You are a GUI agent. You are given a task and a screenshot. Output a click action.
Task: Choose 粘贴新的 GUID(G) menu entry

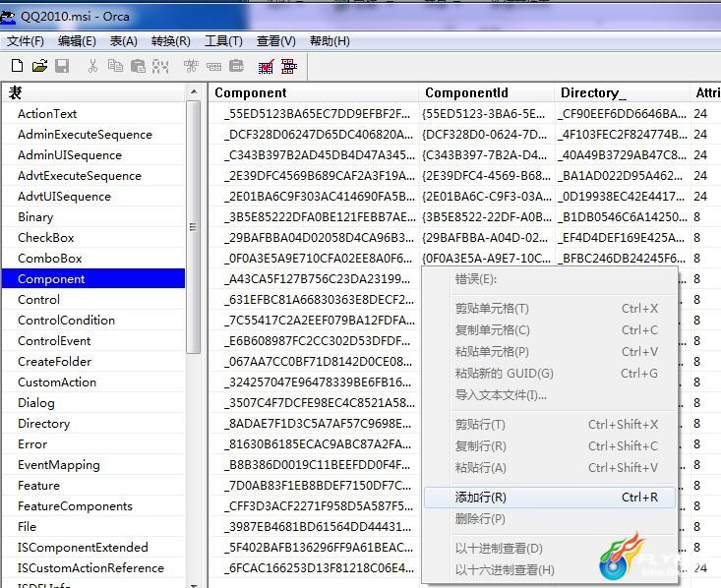550,373
